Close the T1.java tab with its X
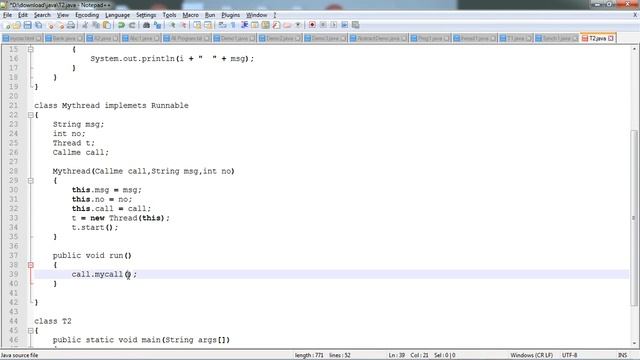Screen dimensions: 640x360 [529, 38]
